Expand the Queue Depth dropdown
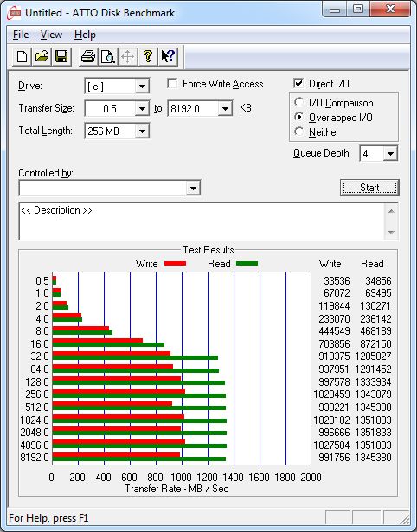The width and height of the screenshot is (417, 532). [x=379, y=154]
